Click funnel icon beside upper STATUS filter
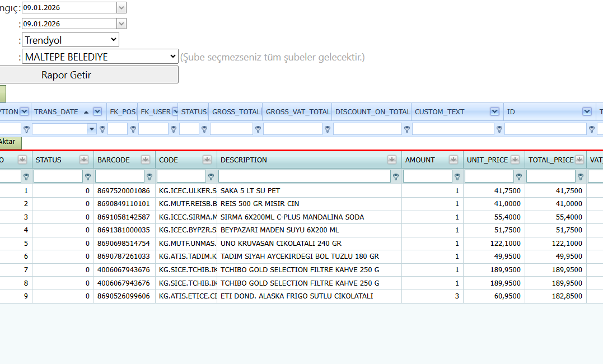 pyautogui.click(x=204, y=129)
